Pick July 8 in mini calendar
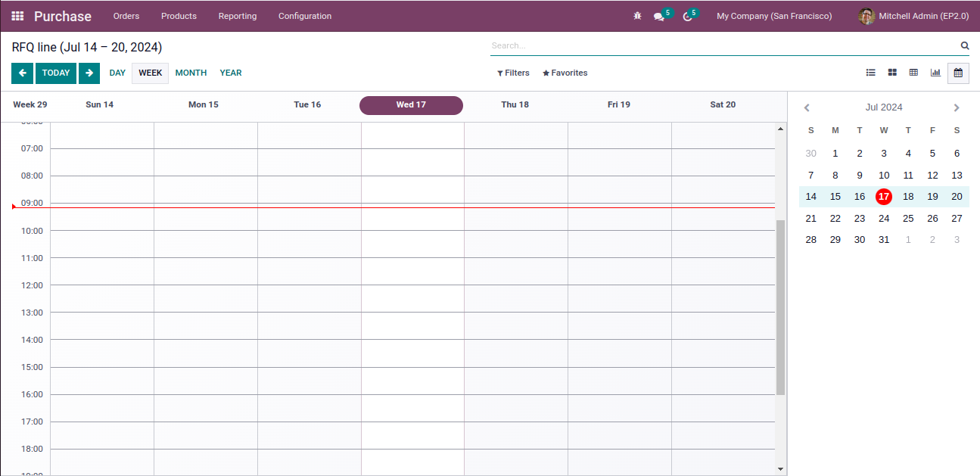The width and height of the screenshot is (980, 476). (835, 176)
